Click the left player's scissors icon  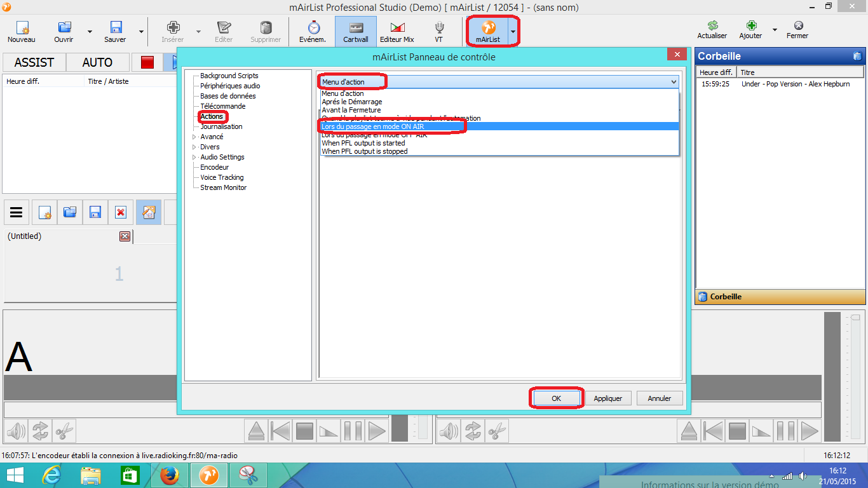coord(64,431)
